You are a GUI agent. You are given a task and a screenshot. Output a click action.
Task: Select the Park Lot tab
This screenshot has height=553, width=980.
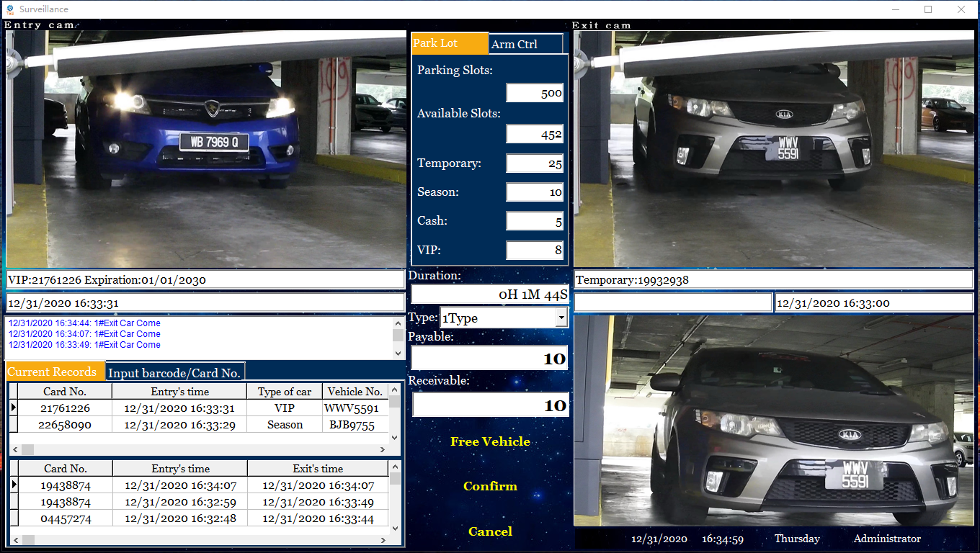tap(450, 43)
